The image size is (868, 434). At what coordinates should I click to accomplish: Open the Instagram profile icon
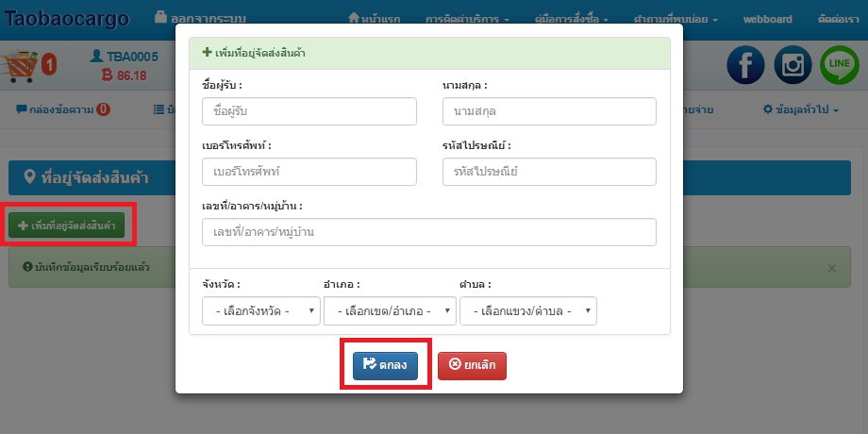point(793,64)
